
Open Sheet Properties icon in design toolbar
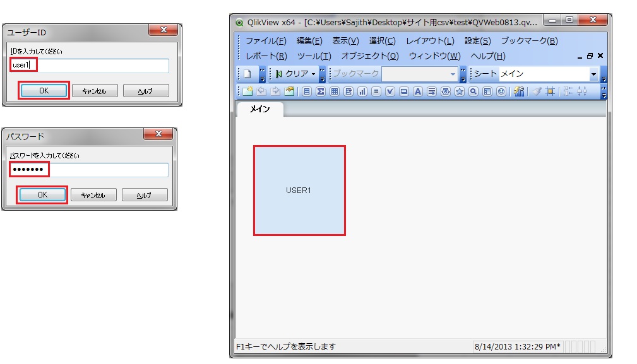[289, 91]
